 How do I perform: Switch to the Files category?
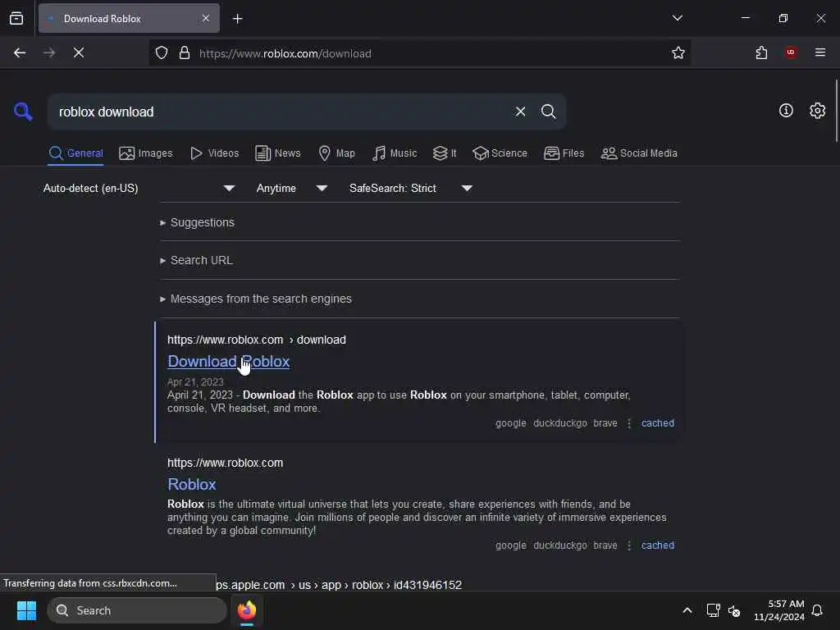[564, 153]
